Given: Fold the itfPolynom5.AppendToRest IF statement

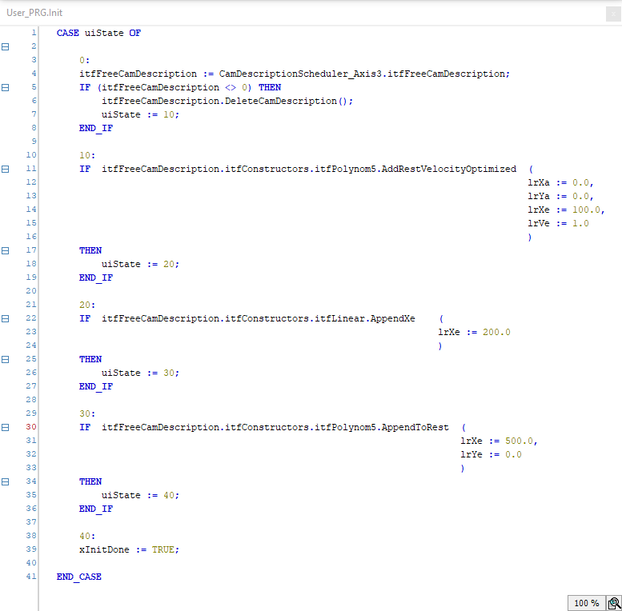Looking at the screenshot, I should click(x=7, y=427).
